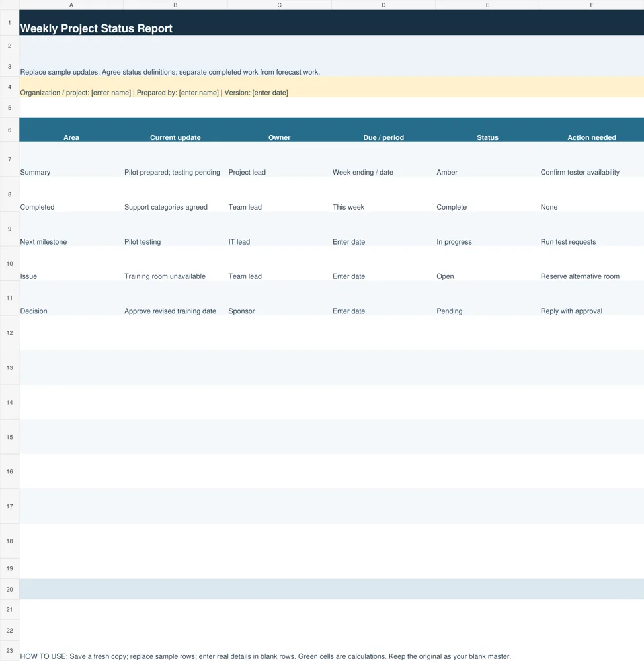
Task: Select the 'Owner' table header
Action: point(279,130)
